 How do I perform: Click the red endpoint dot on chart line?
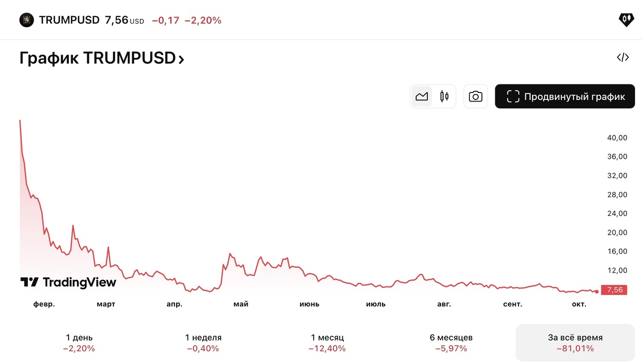[597, 291]
